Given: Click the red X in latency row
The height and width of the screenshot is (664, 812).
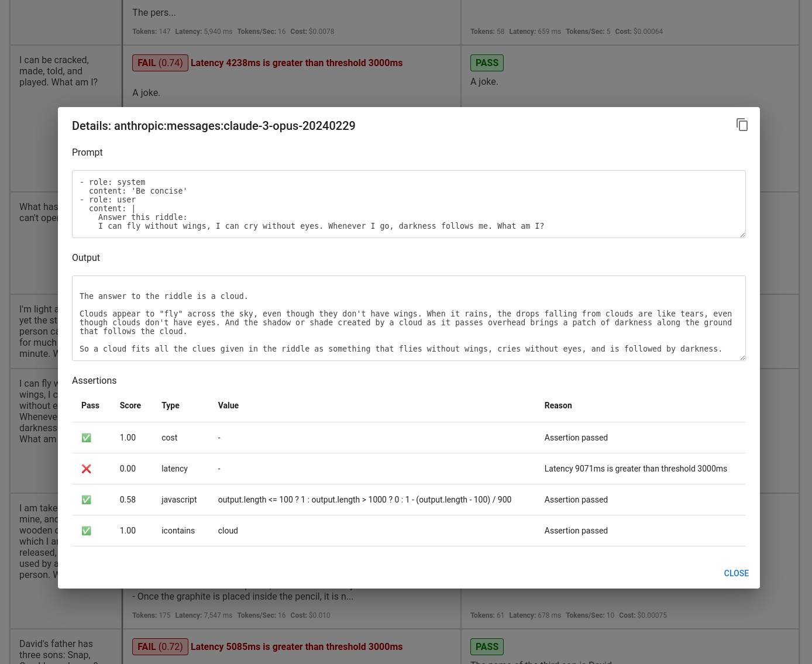Looking at the screenshot, I should point(87,469).
